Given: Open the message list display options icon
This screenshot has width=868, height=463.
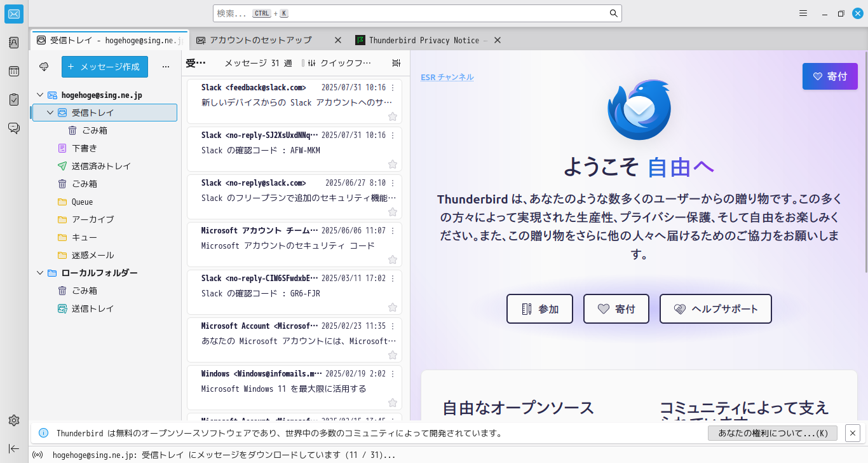Looking at the screenshot, I should (396, 63).
